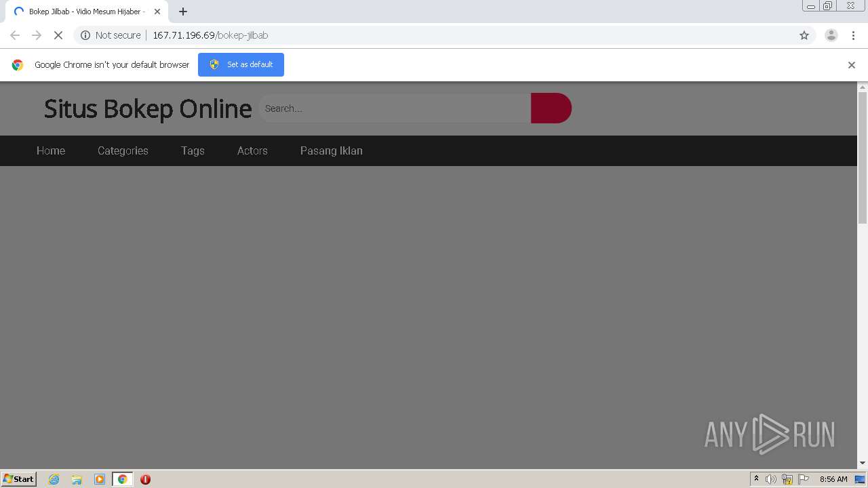Viewport: 868px width, 488px height.
Task: Open the Actors menu item
Action: point(252,150)
